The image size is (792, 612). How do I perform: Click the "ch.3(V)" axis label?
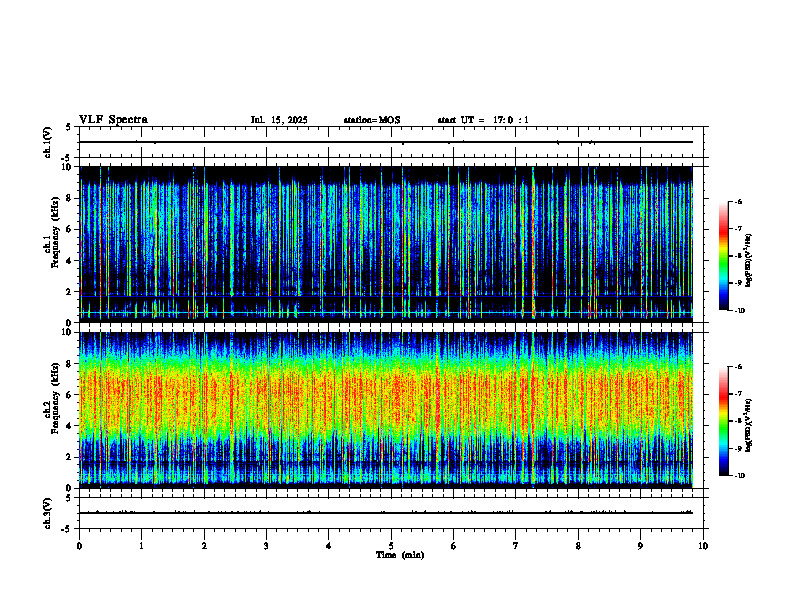pyautogui.click(x=48, y=513)
